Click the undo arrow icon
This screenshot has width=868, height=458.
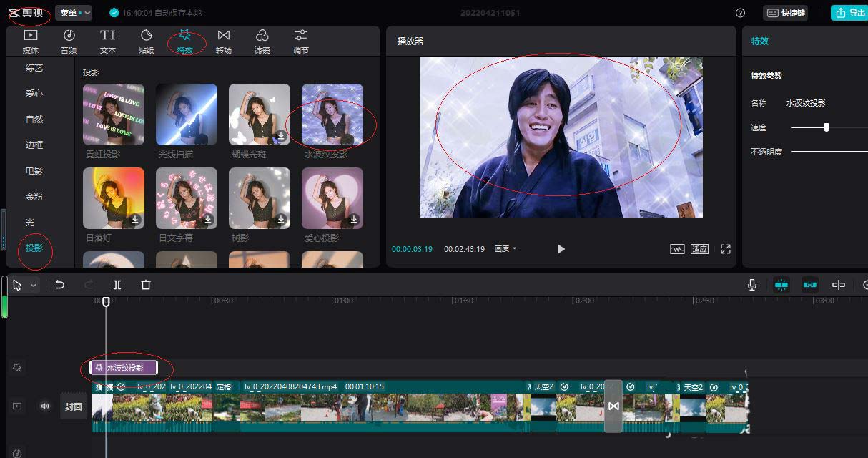point(60,284)
